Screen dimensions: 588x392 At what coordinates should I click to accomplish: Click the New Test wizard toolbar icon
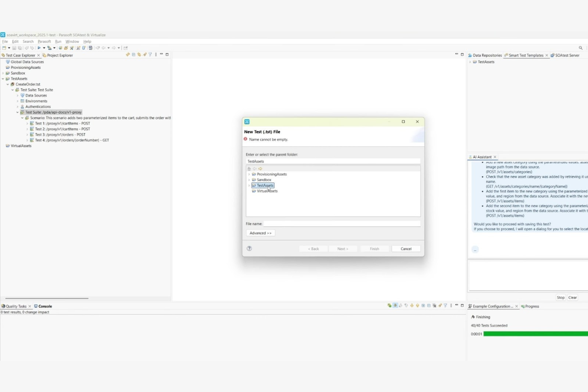tap(78, 48)
